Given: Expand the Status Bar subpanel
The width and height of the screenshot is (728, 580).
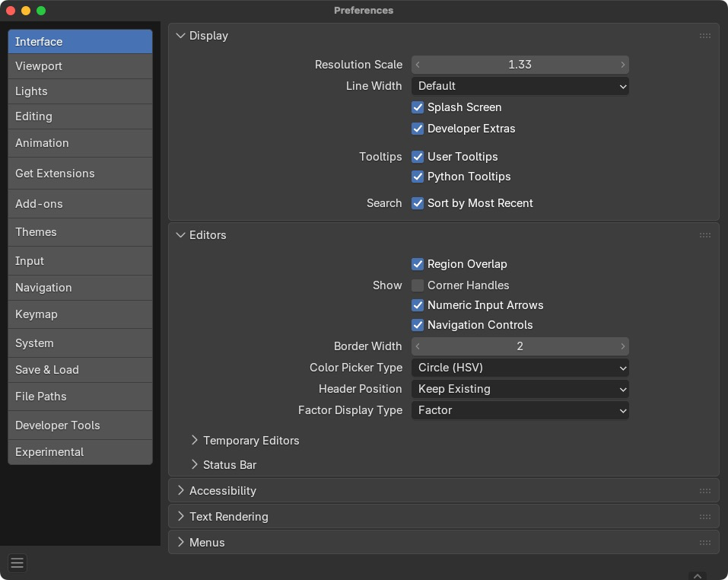Looking at the screenshot, I should 195,464.
